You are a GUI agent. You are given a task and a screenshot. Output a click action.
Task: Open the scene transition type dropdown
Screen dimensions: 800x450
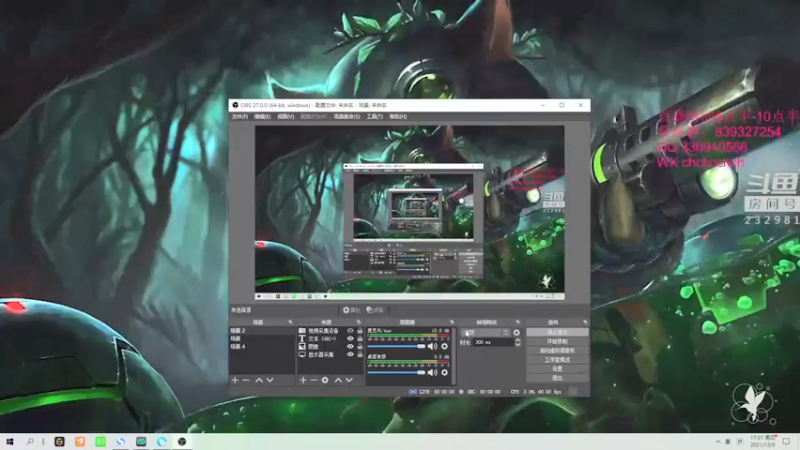[485, 333]
